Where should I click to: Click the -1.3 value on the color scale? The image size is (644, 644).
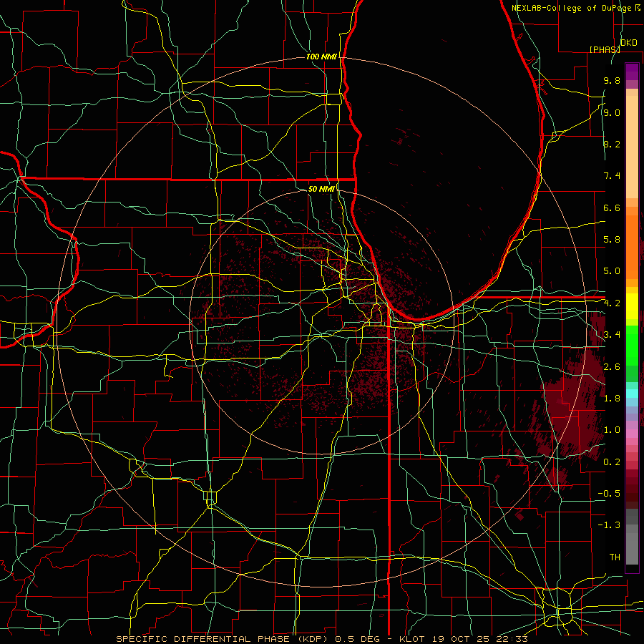pos(609,525)
